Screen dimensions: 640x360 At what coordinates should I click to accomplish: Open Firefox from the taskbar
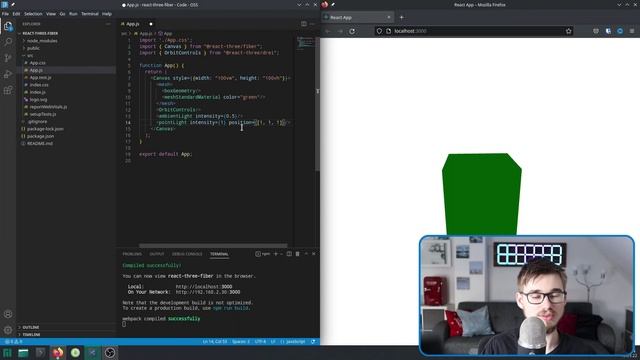[58, 353]
